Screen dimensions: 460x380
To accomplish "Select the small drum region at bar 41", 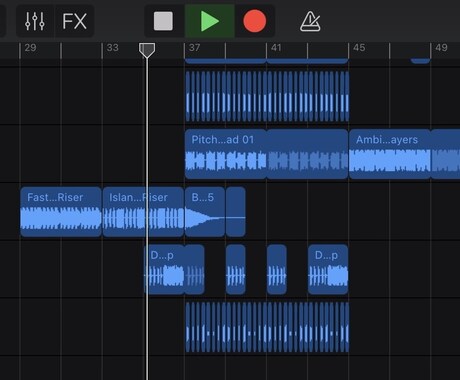I will [277, 269].
